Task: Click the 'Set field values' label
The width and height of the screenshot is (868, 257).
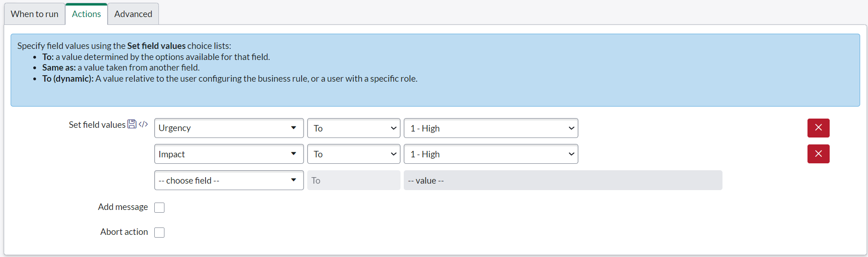Action: click(97, 125)
